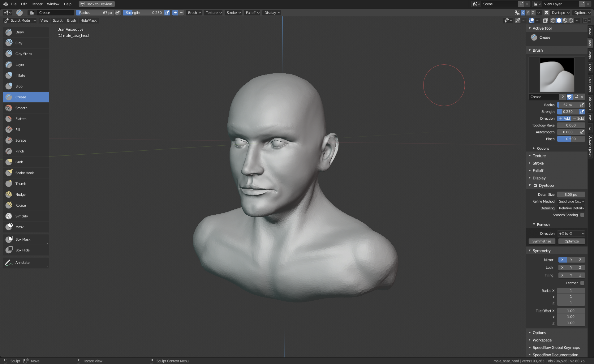
Task: Select the Clay Strips brush tool
Action: (24, 54)
